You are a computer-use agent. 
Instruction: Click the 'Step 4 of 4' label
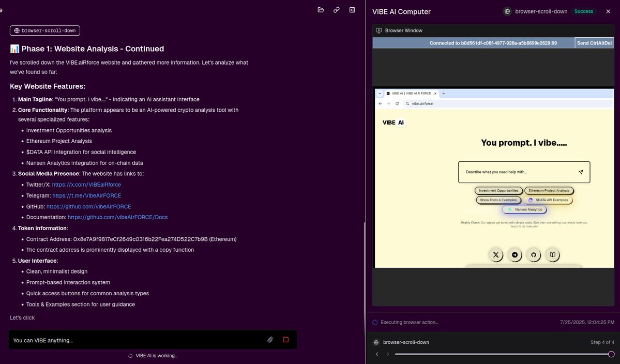[x=602, y=342]
